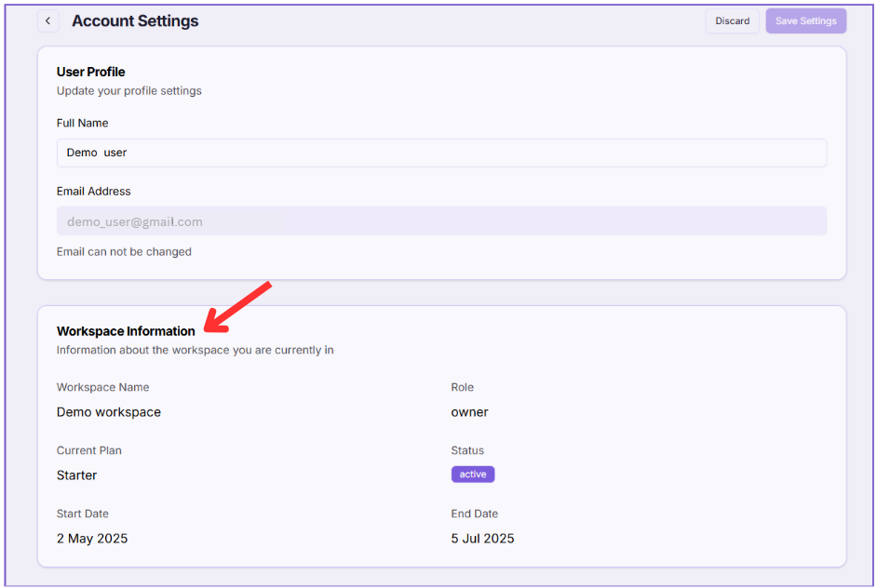Image resolution: width=877 pixels, height=588 pixels.
Task: Click the back arrow beside Account Settings
Action: click(x=48, y=21)
